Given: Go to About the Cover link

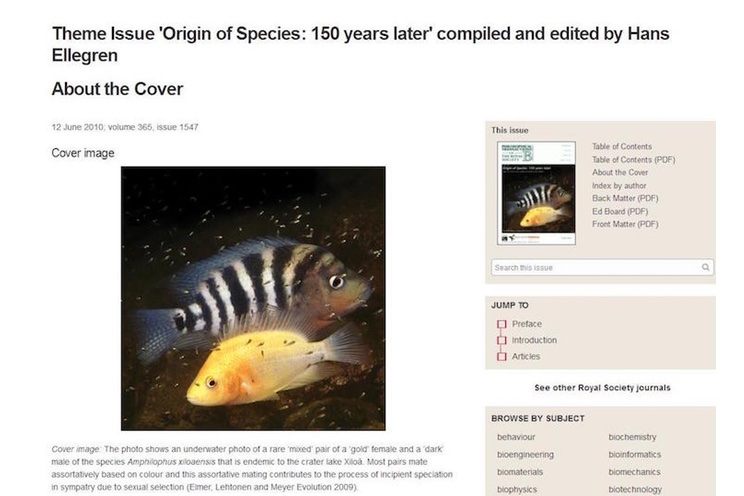Looking at the screenshot, I should point(620,173).
